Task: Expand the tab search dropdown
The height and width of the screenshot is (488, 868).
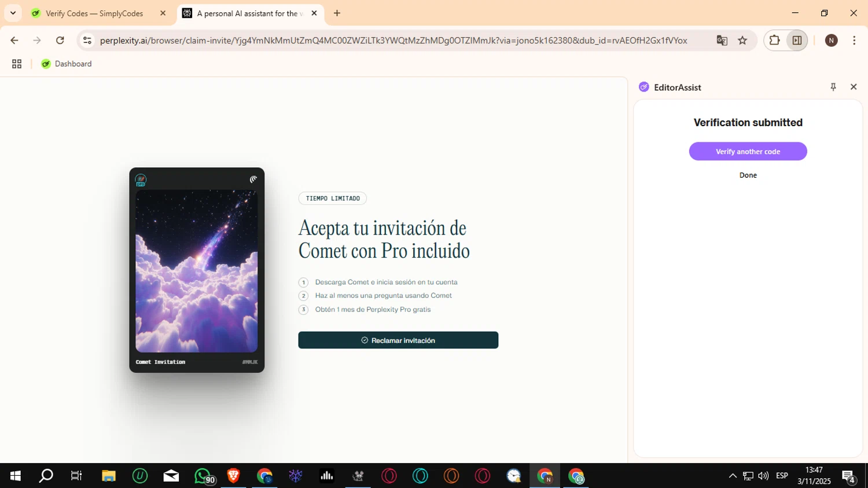Action: pos(13,13)
